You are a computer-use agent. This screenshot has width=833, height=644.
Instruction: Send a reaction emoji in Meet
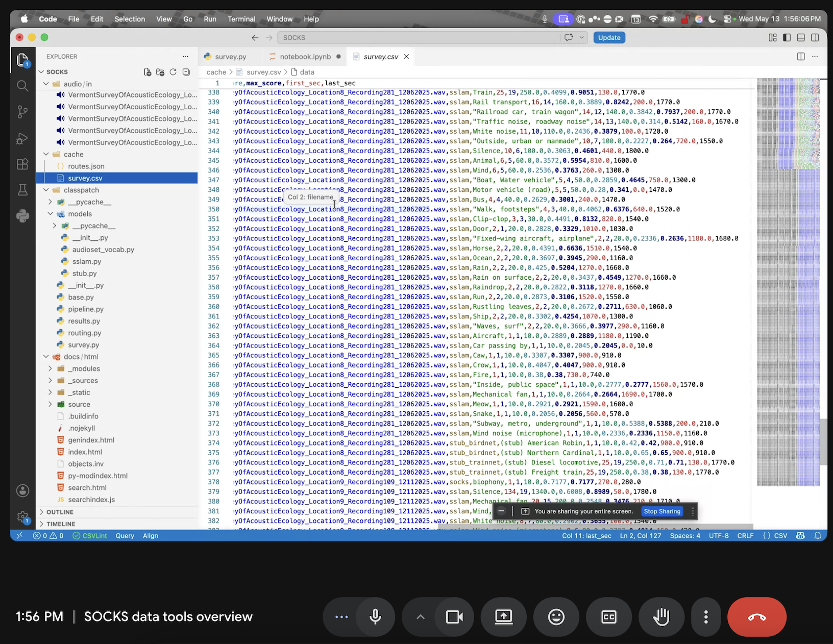pos(556,617)
